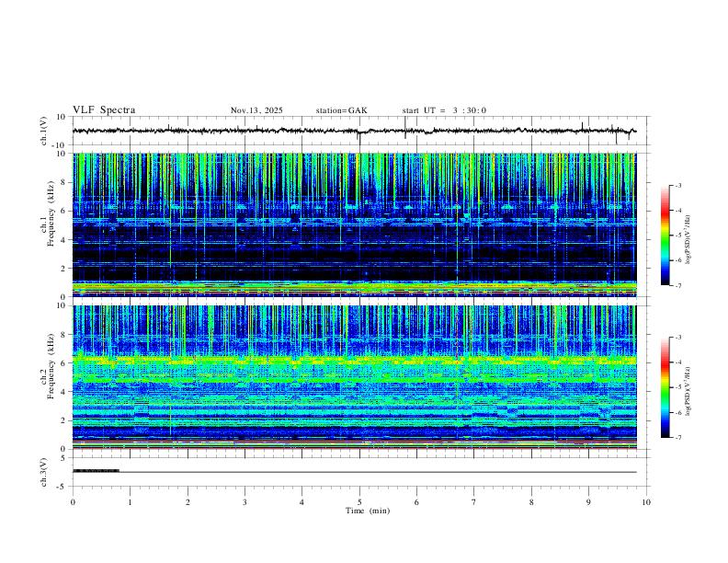
Task: Click the ch.2 colorbar tick label "-3"
Action: 678,338
